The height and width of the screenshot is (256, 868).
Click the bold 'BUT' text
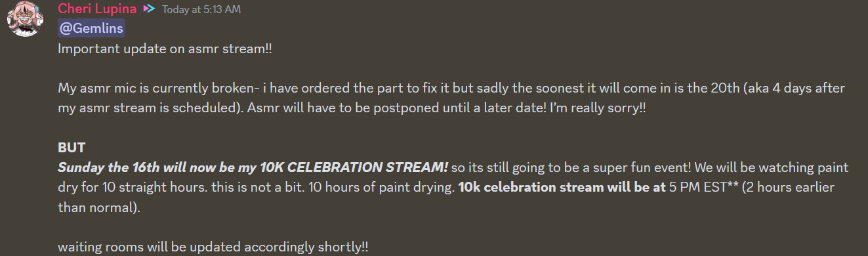[72, 148]
